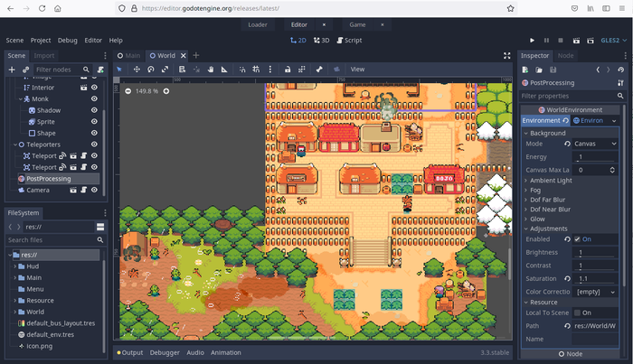Viewport: 633px width, 364px height.
Task: Open the Debug menu
Action: pos(67,41)
